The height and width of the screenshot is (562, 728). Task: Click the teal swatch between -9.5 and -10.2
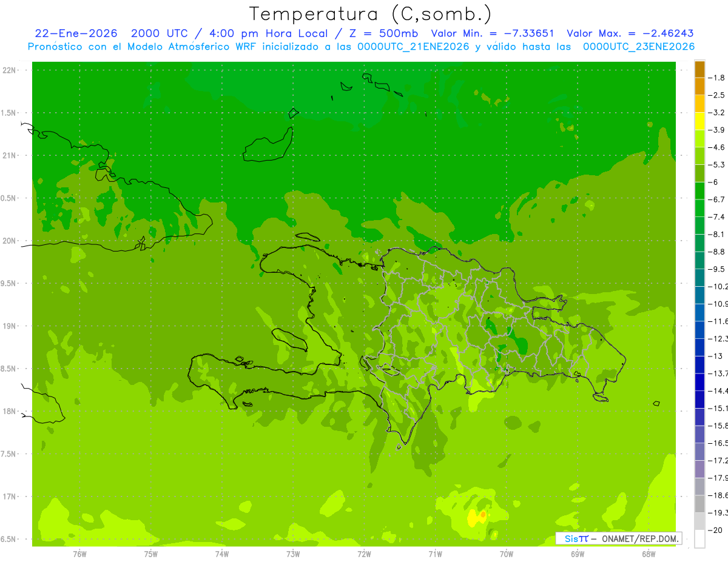pos(700,278)
